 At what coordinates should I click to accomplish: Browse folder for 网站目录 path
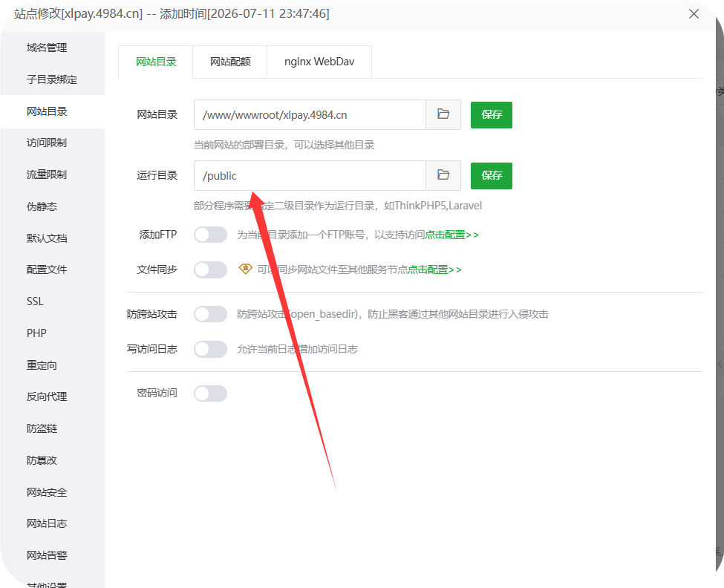click(x=443, y=114)
